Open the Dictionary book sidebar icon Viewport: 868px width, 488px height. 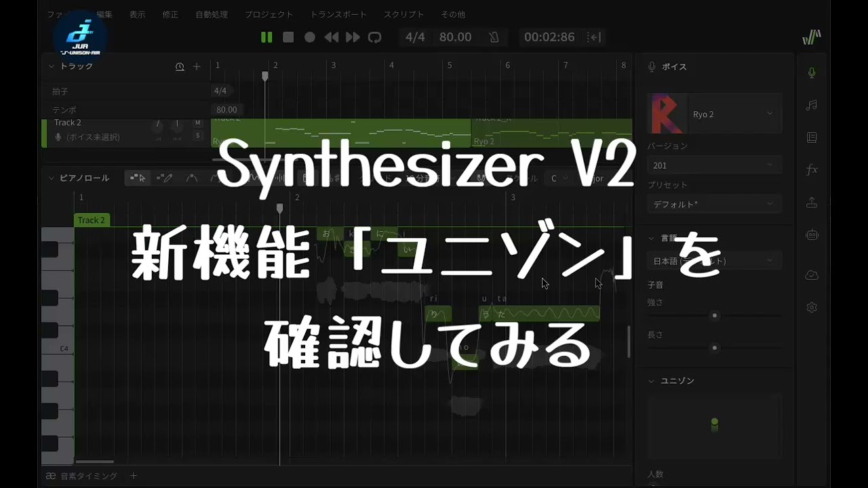(x=812, y=138)
